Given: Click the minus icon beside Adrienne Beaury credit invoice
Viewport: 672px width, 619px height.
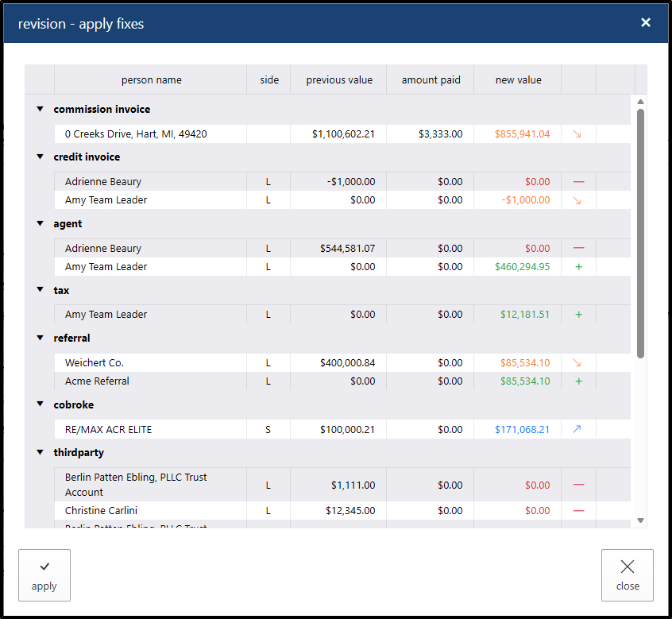Looking at the screenshot, I should coord(578,182).
